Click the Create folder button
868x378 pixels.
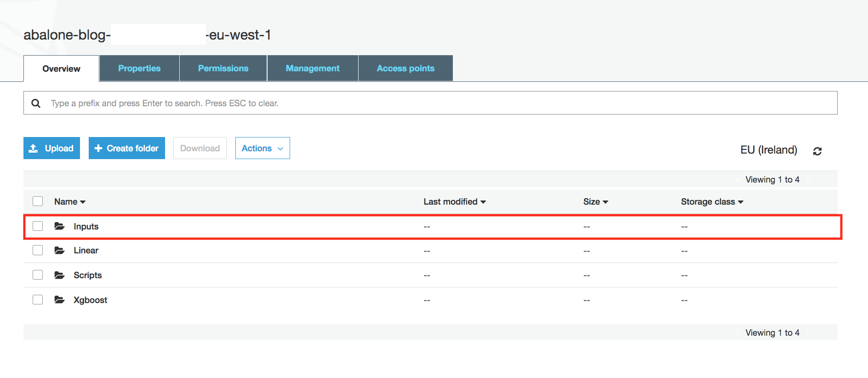pos(127,148)
